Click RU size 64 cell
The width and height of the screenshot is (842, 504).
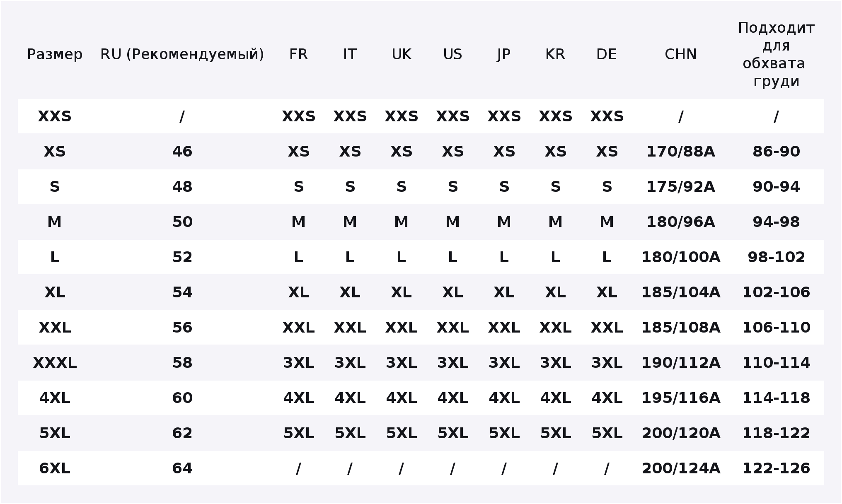point(182,468)
